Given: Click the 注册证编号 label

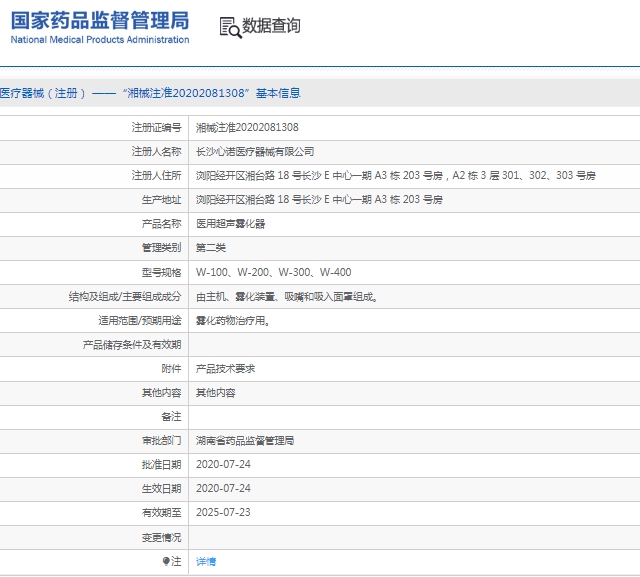Looking at the screenshot, I should pos(156,128).
